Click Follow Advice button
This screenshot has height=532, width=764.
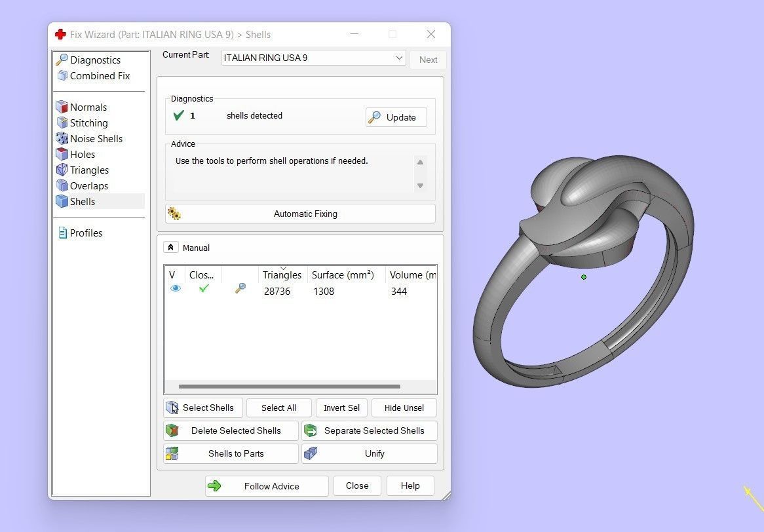coord(267,486)
